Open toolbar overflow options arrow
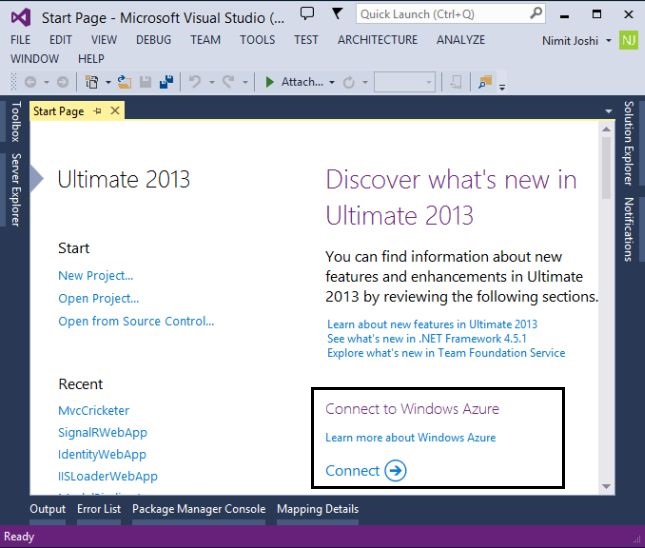Viewport: 645px width, 548px height. (502, 86)
